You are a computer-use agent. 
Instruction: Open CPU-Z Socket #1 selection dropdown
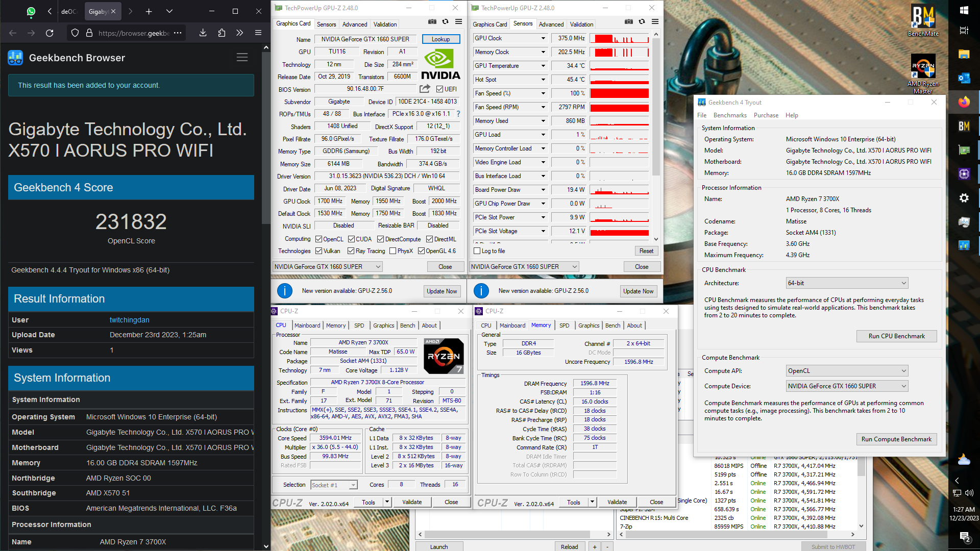[334, 485]
